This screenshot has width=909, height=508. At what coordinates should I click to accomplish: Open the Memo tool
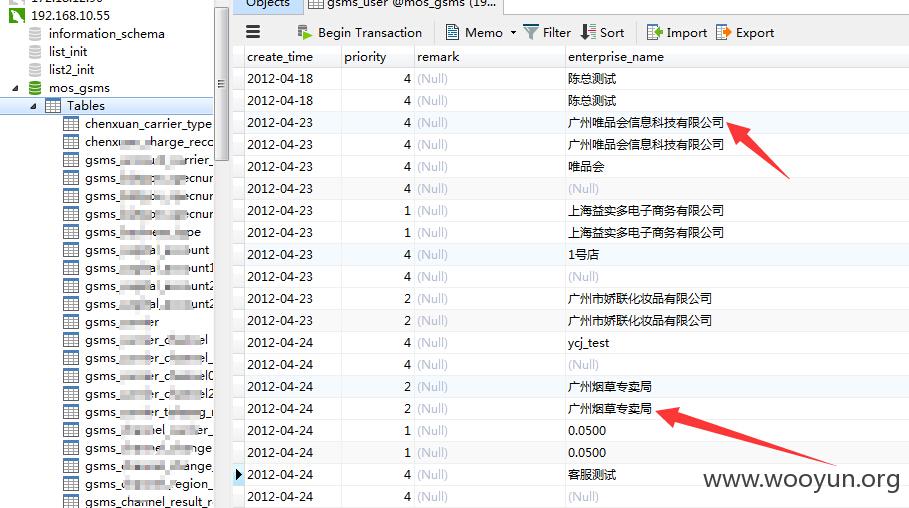point(474,32)
